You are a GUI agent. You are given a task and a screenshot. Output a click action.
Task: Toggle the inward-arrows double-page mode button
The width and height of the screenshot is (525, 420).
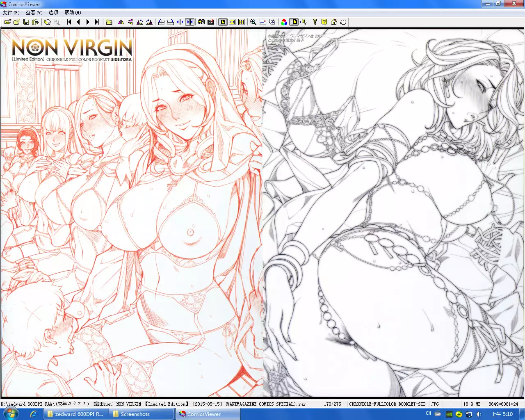click(x=189, y=22)
